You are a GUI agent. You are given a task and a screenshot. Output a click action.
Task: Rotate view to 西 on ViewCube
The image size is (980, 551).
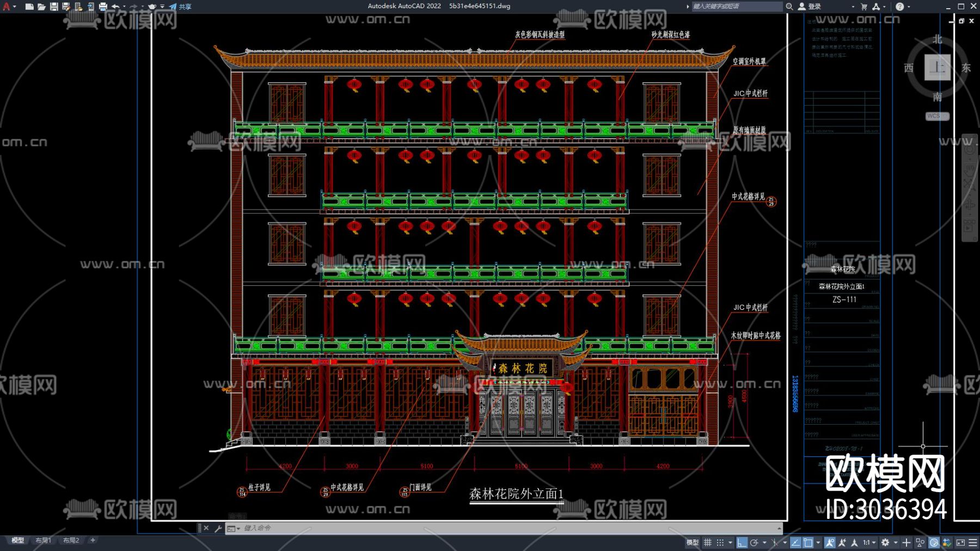point(909,68)
